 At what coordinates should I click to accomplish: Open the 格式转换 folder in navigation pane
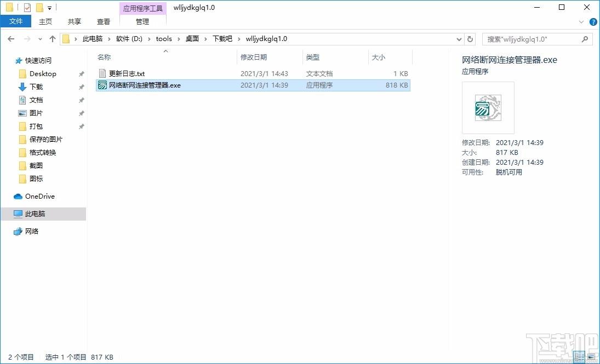click(x=43, y=152)
